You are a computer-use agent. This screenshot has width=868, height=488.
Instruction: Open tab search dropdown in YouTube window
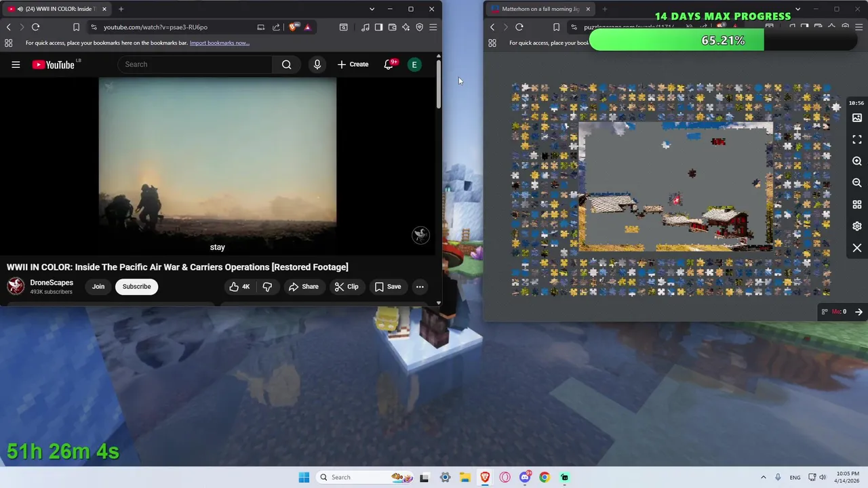click(x=372, y=9)
